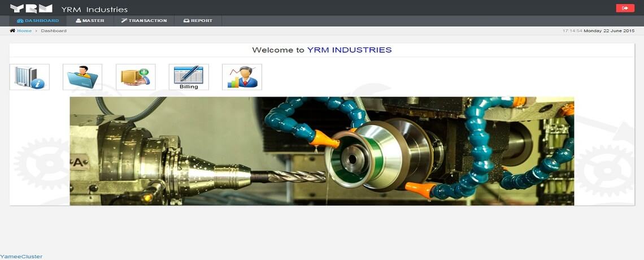This screenshot has width=644, height=260.
Task: Click the Dashboard breadcrumb text
Action: 54,31
